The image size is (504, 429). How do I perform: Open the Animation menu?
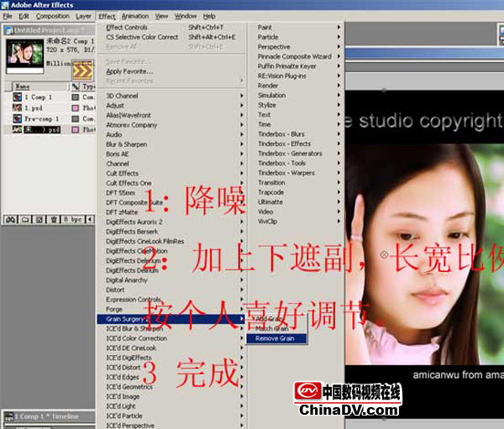pyautogui.click(x=135, y=16)
